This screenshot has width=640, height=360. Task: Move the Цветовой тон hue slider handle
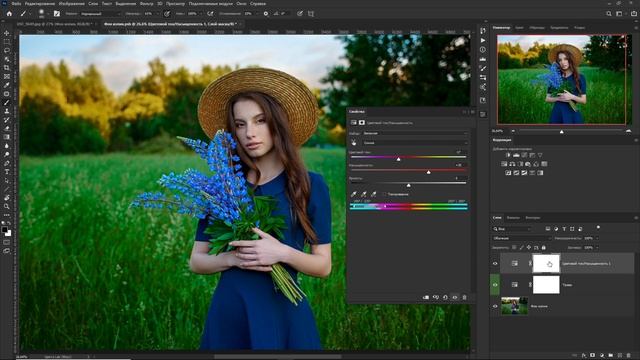click(x=399, y=159)
